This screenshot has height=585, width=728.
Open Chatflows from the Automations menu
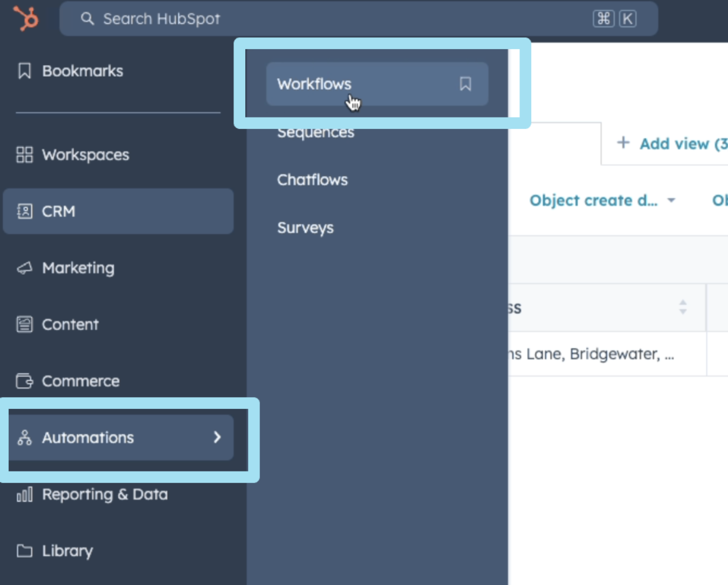pyautogui.click(x=312, y=180)
